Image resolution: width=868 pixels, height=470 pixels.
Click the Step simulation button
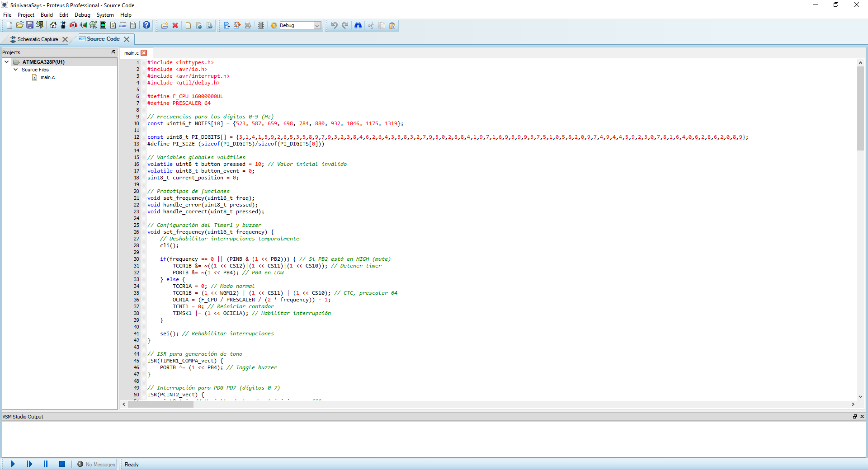(29, 464)
